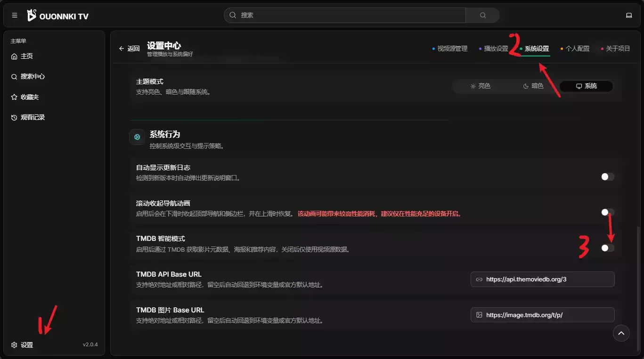The image size is (644, 359).
Task: Click the v2.0.4 version label
Action: [90, 345]
